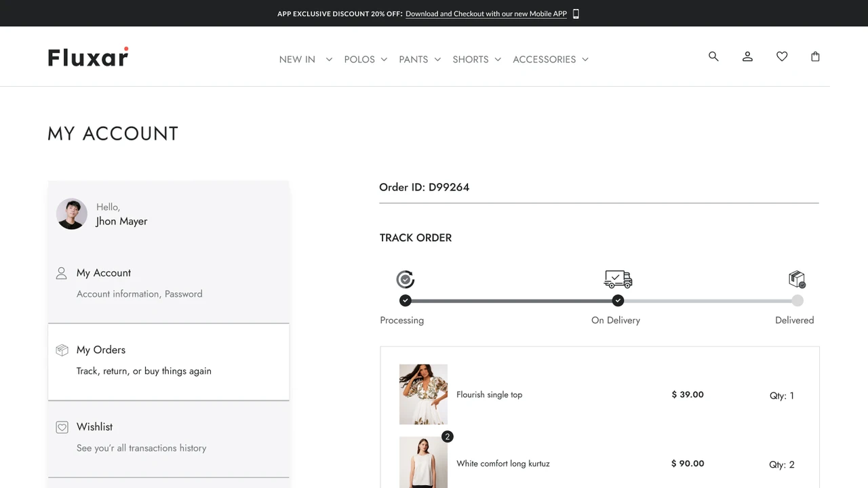This screenshot has width=868, height=488.
Task: Expand the ACCESSORIES dropdown arrow
Action: tap(585, 60)
